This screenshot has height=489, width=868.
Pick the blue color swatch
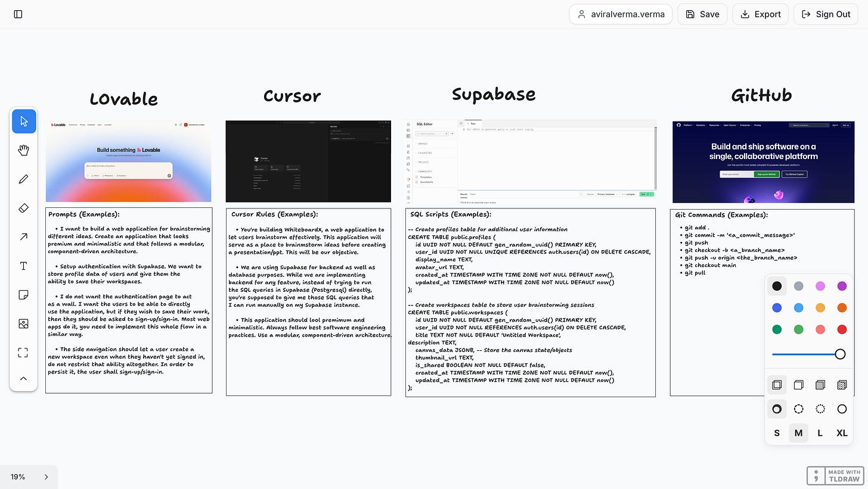[777, 308]
